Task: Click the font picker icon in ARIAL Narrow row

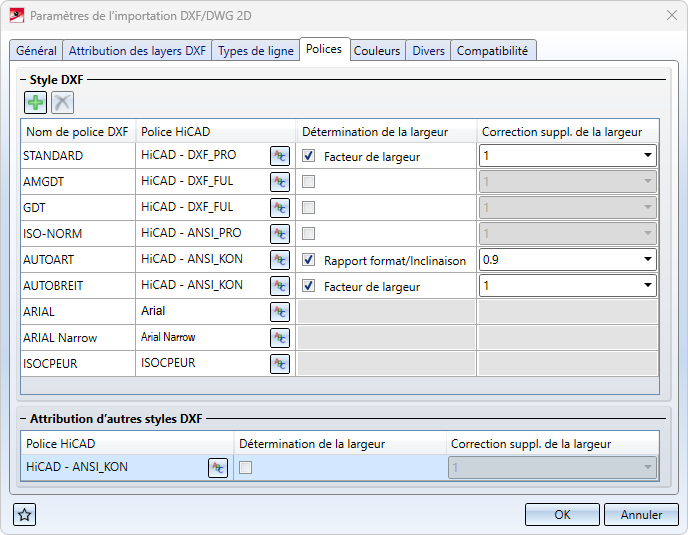Action: [280, 338]
